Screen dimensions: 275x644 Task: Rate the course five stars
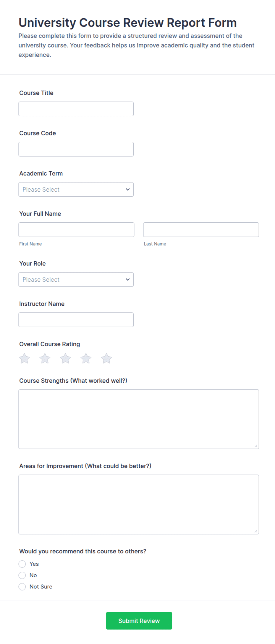pyautogui.click(x=106, y=358)
